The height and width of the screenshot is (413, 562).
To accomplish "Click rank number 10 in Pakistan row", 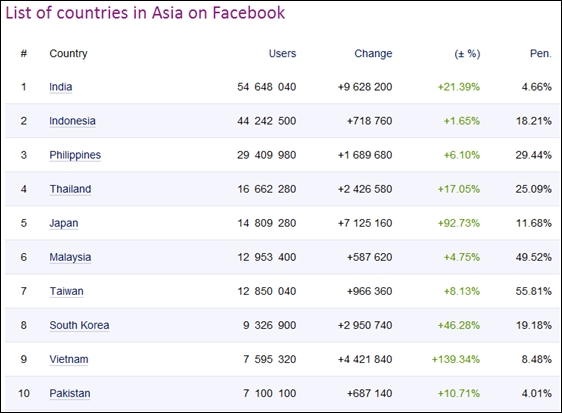I will click(24, 393).
